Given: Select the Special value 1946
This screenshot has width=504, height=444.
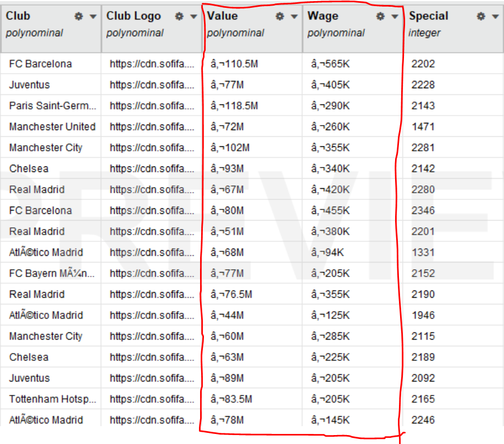Looking at the screenshot, I should [x=423, y=315].
